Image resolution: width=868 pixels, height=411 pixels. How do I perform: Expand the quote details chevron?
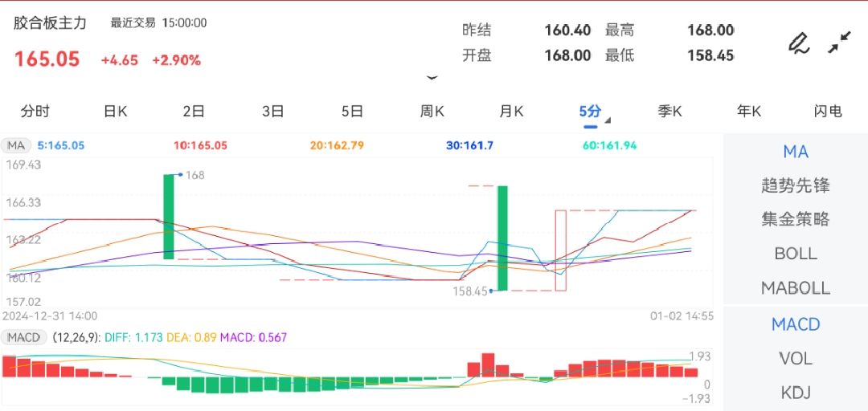pyautogui.click(x=432, y=78)
